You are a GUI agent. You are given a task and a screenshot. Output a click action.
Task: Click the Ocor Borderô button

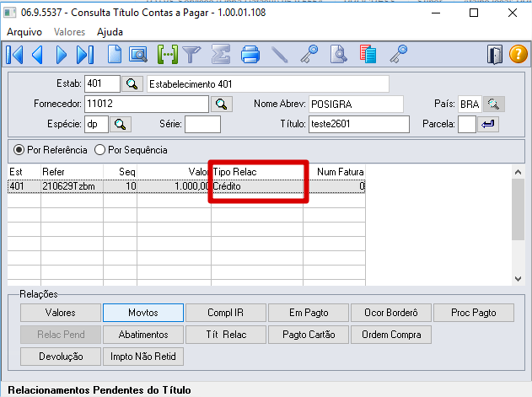click(x=391, y=313)
